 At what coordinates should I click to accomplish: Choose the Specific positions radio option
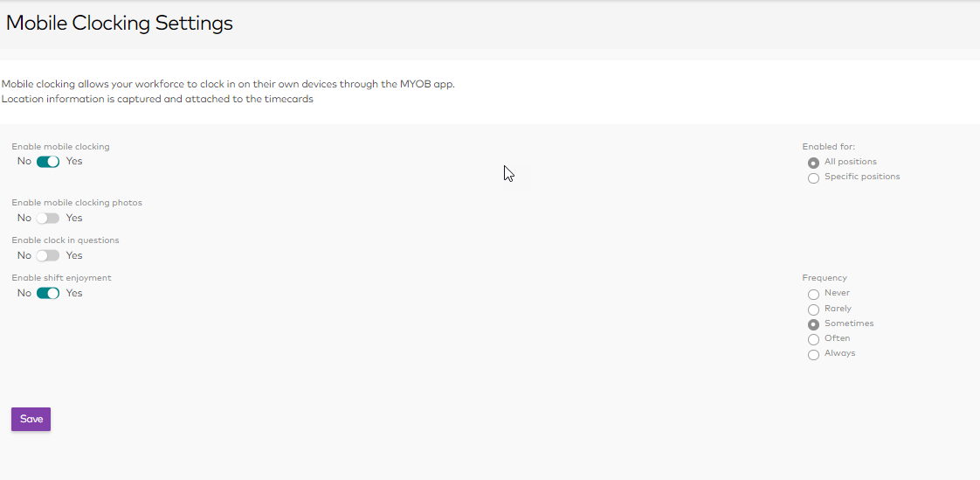(813, 177)
